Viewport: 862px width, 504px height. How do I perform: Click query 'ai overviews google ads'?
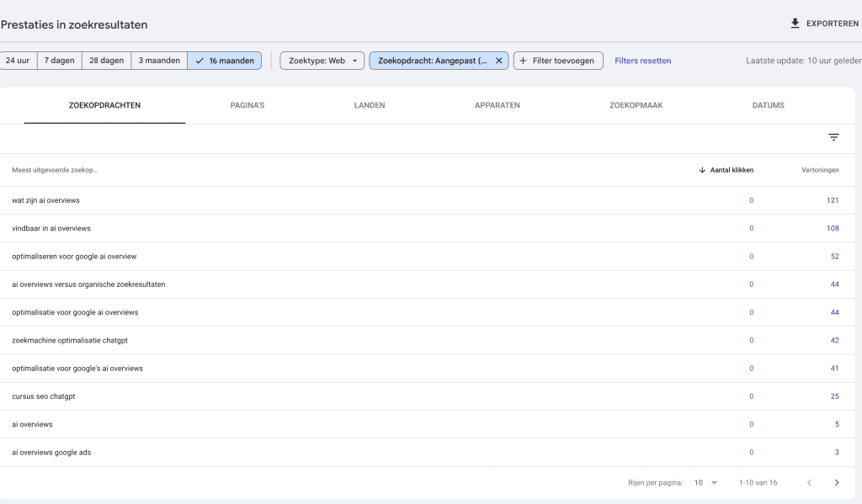pos(51,453)
